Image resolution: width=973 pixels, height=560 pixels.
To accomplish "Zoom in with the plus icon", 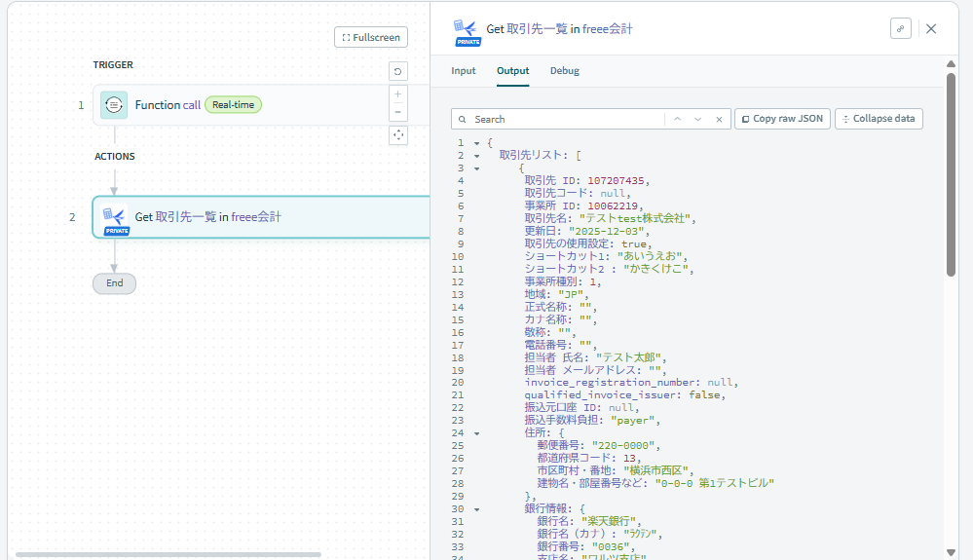I will (x=397, y=94).
